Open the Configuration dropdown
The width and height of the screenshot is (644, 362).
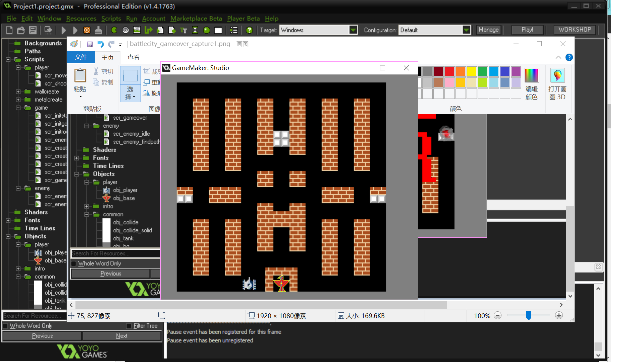466,30
